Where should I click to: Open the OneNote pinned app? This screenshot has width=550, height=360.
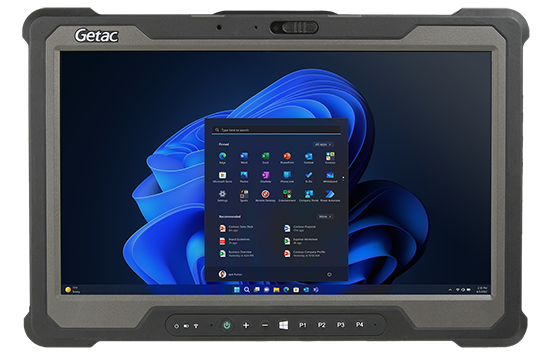[x=266, y=176]
